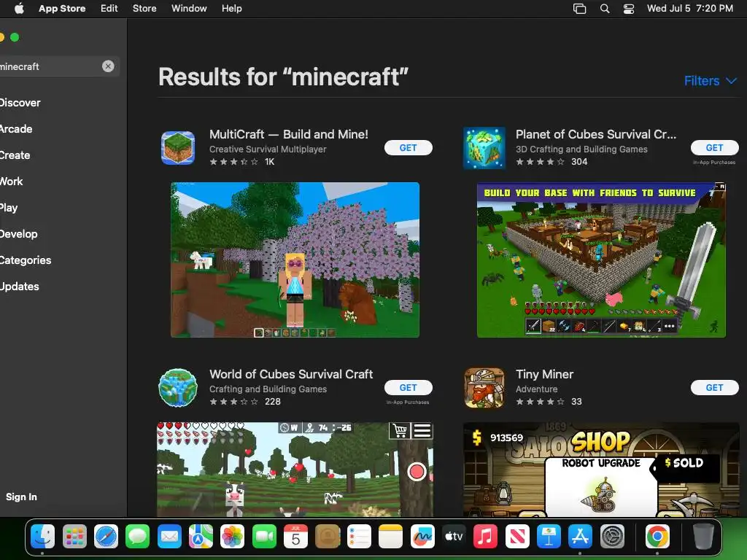The image size is (747, 560).
Task: Open World of Cubes Survival Craft title
Action: 291,374
